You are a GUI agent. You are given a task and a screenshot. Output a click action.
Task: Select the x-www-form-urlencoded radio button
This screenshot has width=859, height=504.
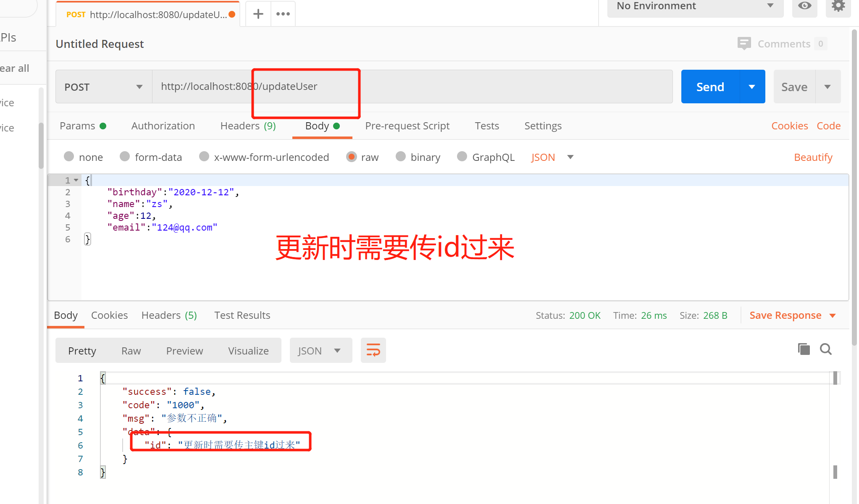click(204, 157)
